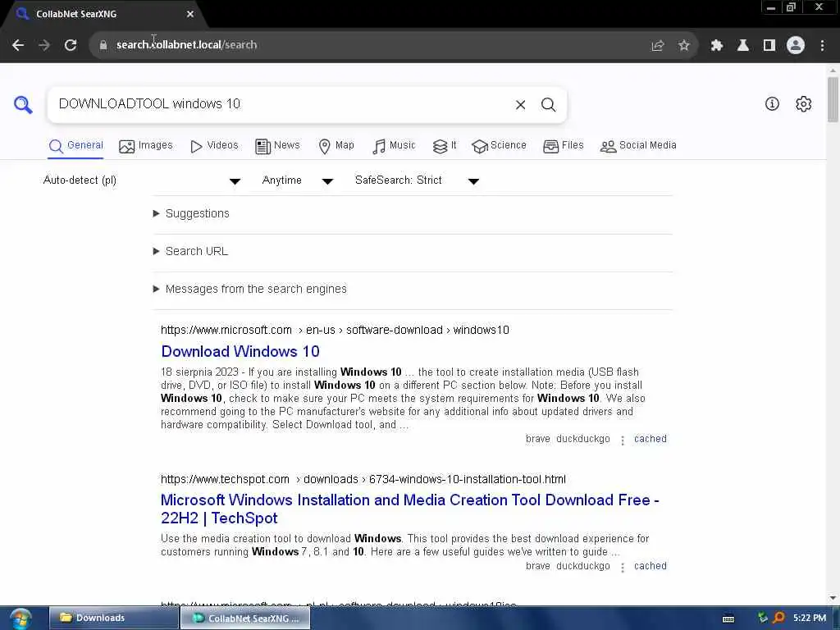The image size is (840, 630).
Task: Switch to the Files category
Action: point(563,146)
